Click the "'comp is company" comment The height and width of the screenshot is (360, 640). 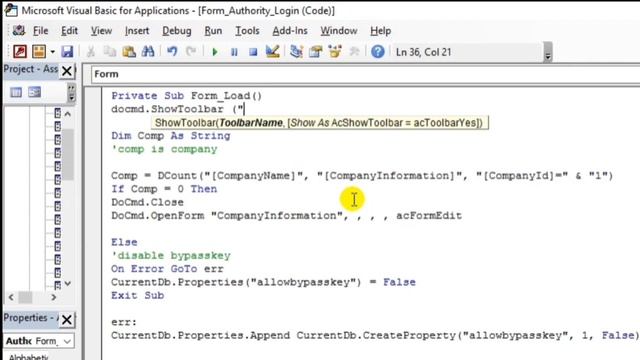[x=164, y=149]
